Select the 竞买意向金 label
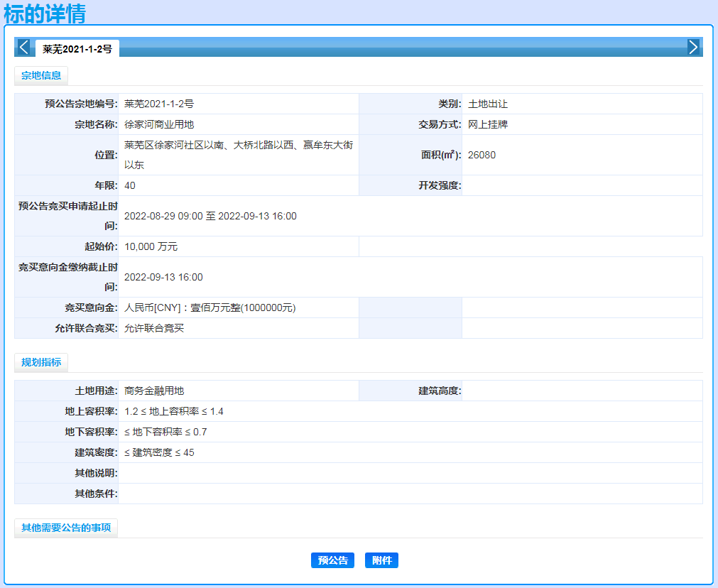 click(x=91, y=307)
